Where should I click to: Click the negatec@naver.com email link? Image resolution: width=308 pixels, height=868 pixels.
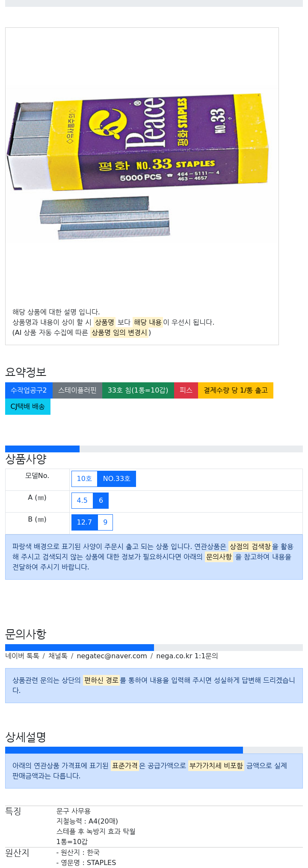pos(112,656)
